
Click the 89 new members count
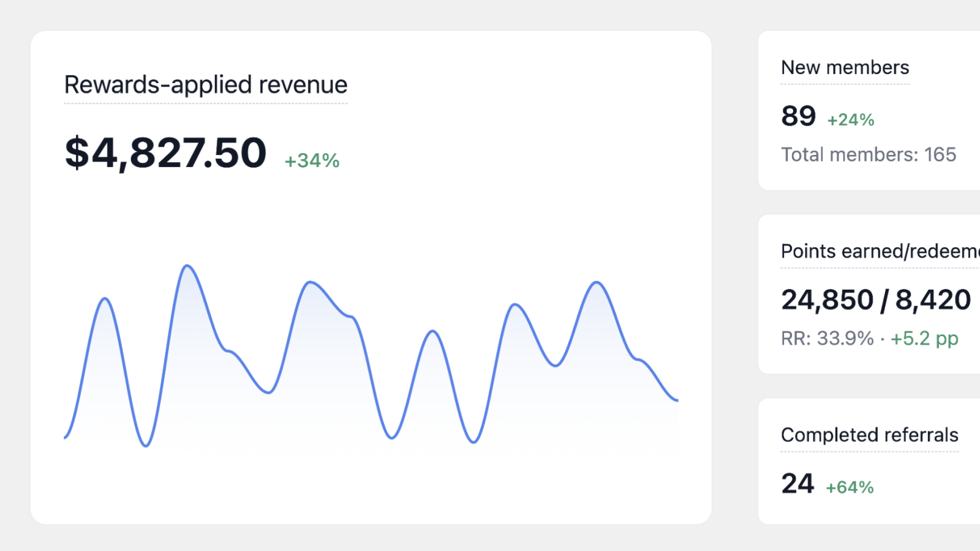798,116
